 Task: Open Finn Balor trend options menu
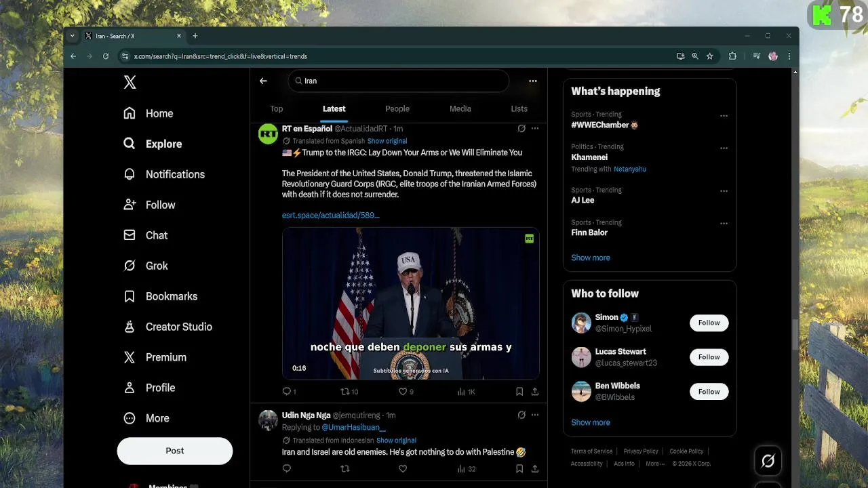[724, 224]
